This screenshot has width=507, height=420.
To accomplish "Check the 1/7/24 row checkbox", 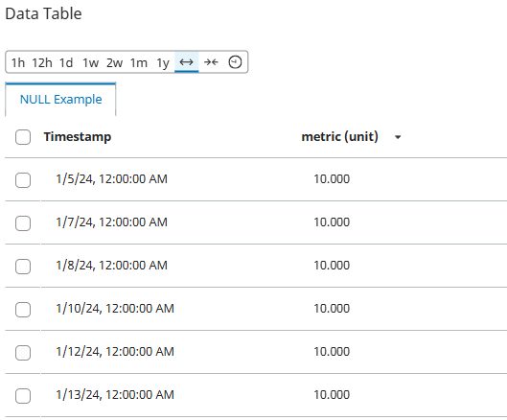I will 23,223.
